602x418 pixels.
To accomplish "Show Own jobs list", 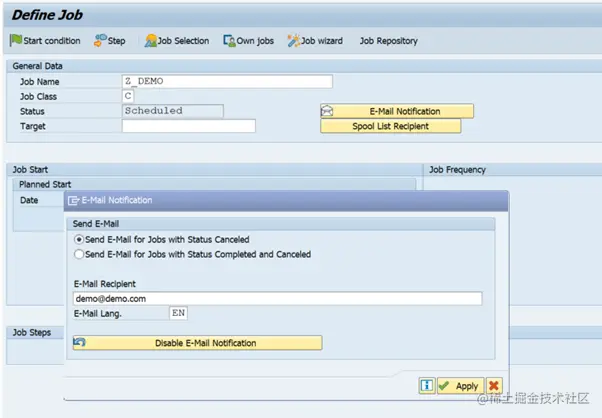I will coord(248,41).
